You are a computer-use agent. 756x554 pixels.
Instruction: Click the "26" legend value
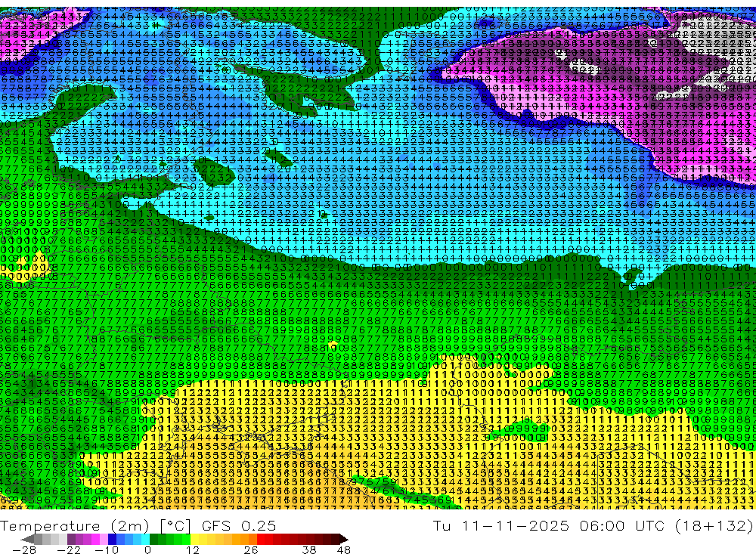click(251, 549)
